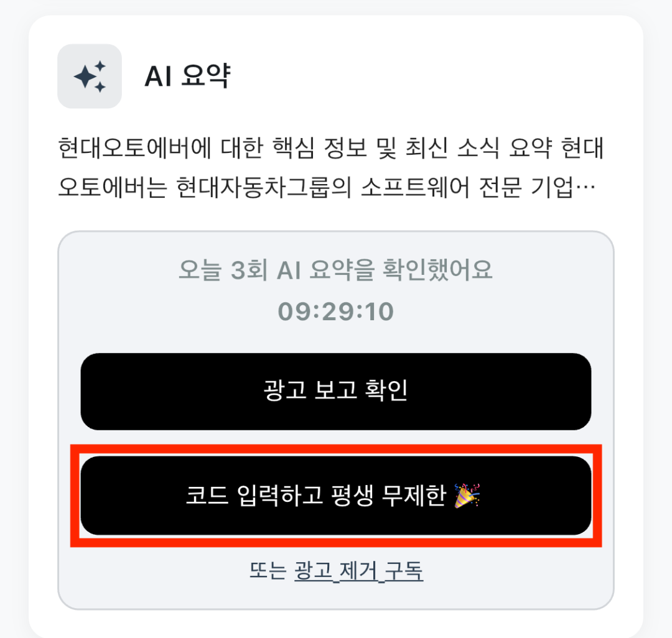
Task: Click the truncated summary text about 현대오토에버
Action: pos(335,165)
